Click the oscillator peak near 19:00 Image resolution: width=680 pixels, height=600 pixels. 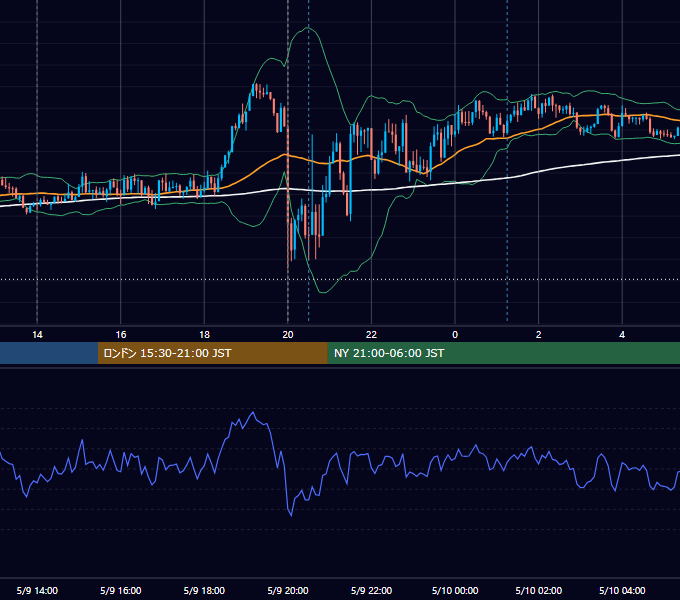click(x=253, y=412)
